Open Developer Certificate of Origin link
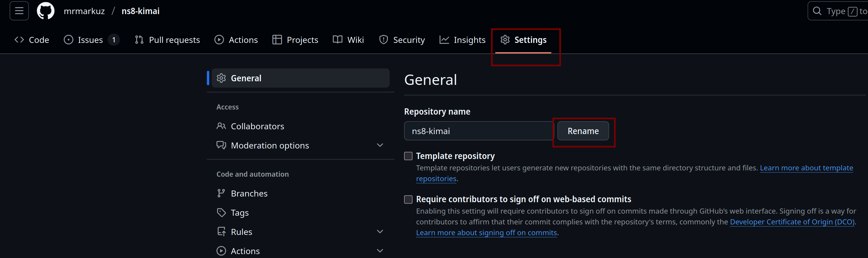This screenshot has width=868, height=258. coord(792,222)
